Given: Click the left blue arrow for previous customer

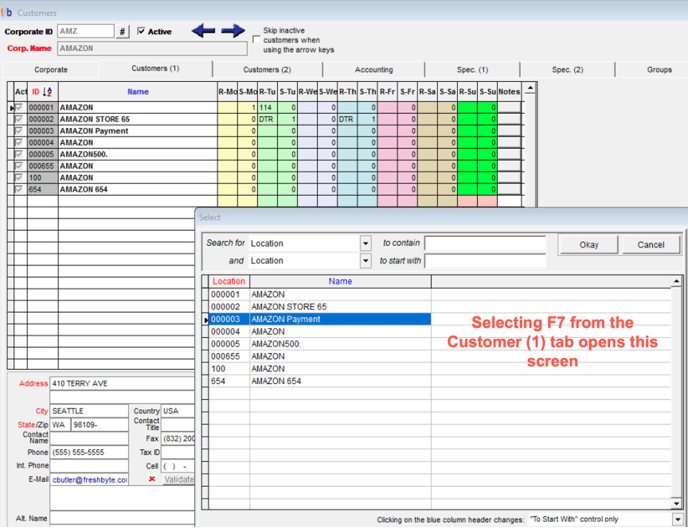Looking at the screenshot, I should 203,31.
